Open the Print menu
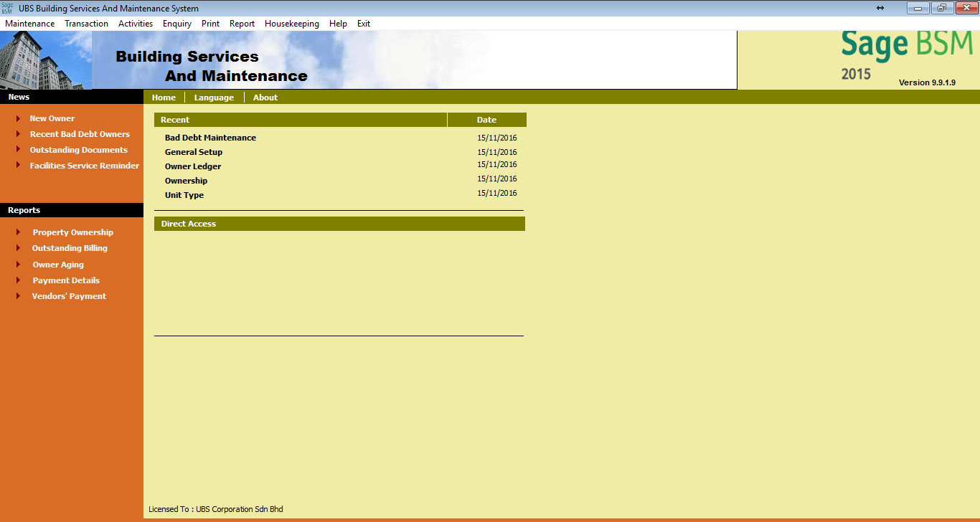 pos(210,24)
